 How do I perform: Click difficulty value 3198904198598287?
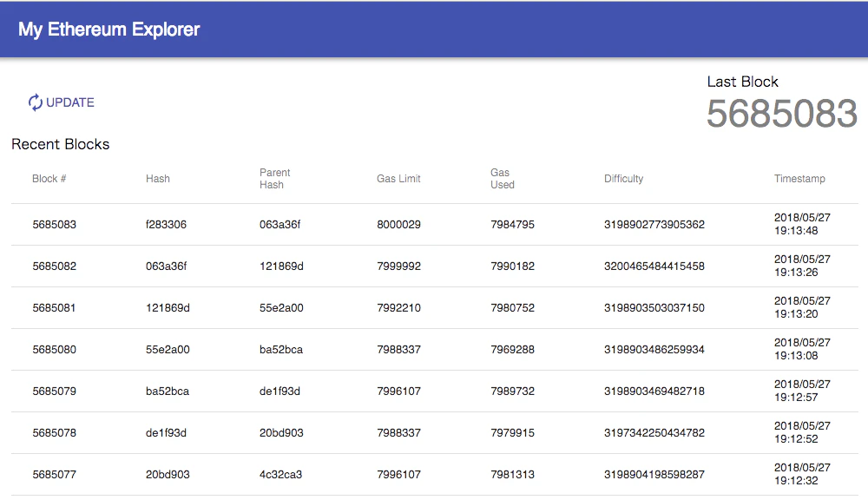tap(654, 474)
